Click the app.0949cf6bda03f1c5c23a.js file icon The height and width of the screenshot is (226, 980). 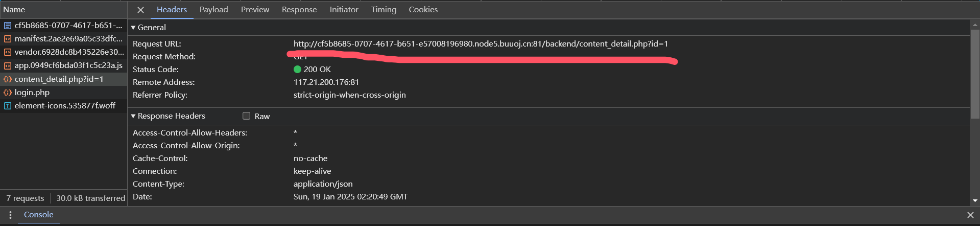coord(8,65)
